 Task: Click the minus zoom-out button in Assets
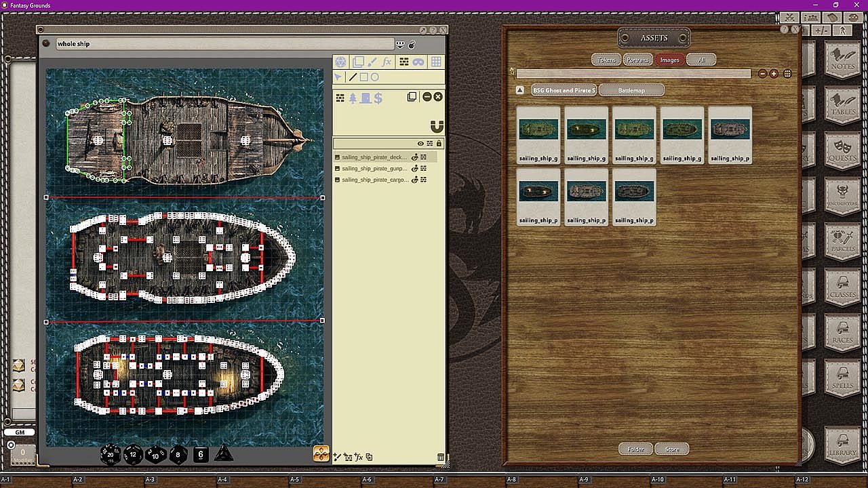click(762, 73)
